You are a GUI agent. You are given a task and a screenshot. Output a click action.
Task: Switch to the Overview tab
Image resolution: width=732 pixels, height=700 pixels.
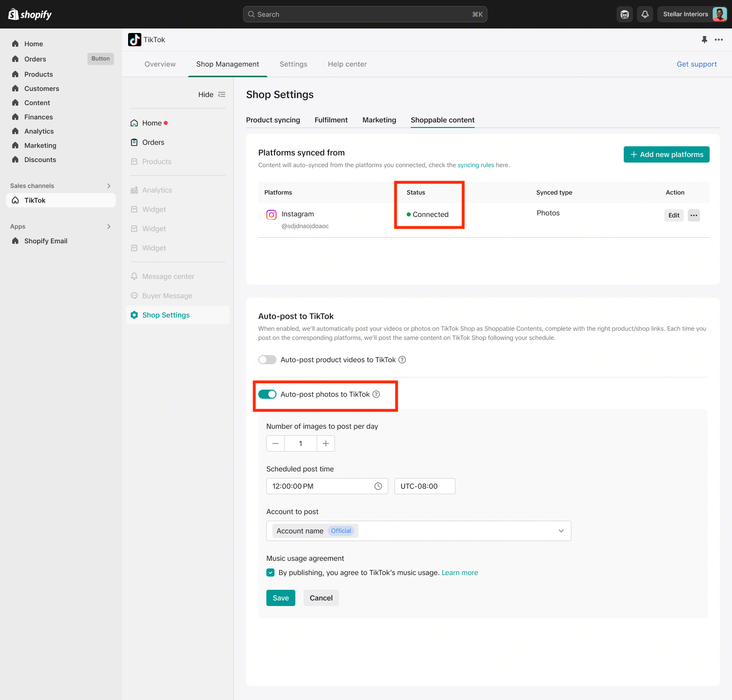[x=160, y=64]
